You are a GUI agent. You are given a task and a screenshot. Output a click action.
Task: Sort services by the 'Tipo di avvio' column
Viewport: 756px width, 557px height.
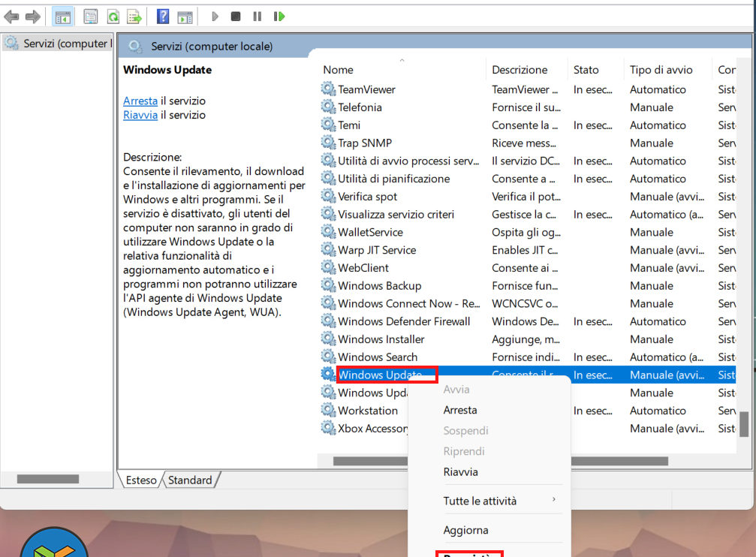pyautogui.click(x=661, y=70)
